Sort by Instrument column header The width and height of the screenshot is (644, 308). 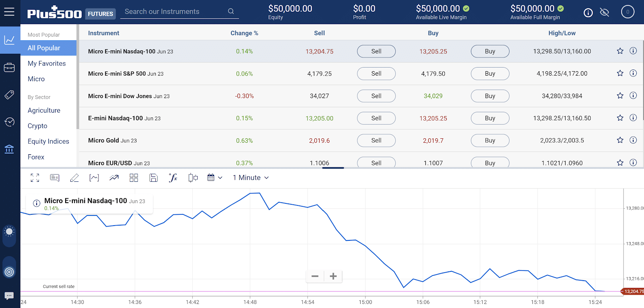coord(104,33)
